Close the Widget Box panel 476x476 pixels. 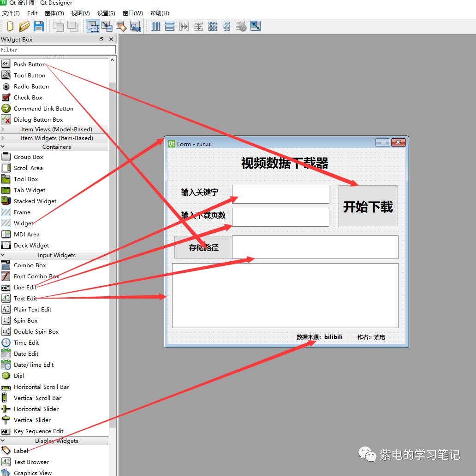click(111, 39)
